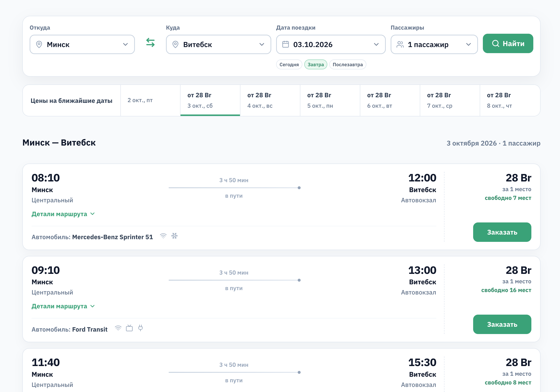
Task: Click the 12:00 arrival time
Action: [422, 178]
